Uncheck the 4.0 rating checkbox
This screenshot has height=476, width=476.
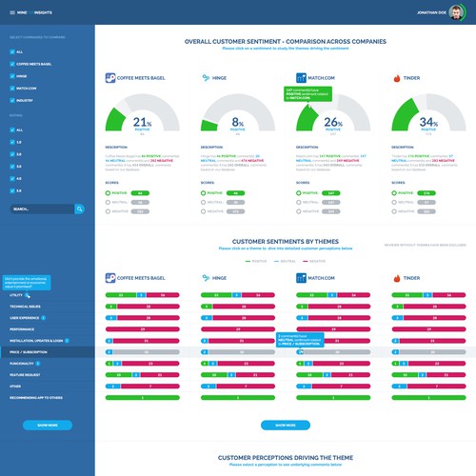[12, 179]
